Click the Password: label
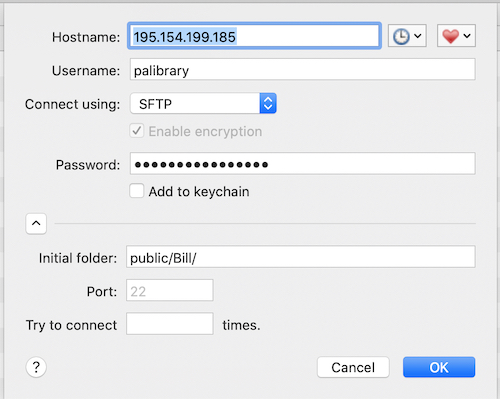 pyautogui.click(x=88, y=165)
